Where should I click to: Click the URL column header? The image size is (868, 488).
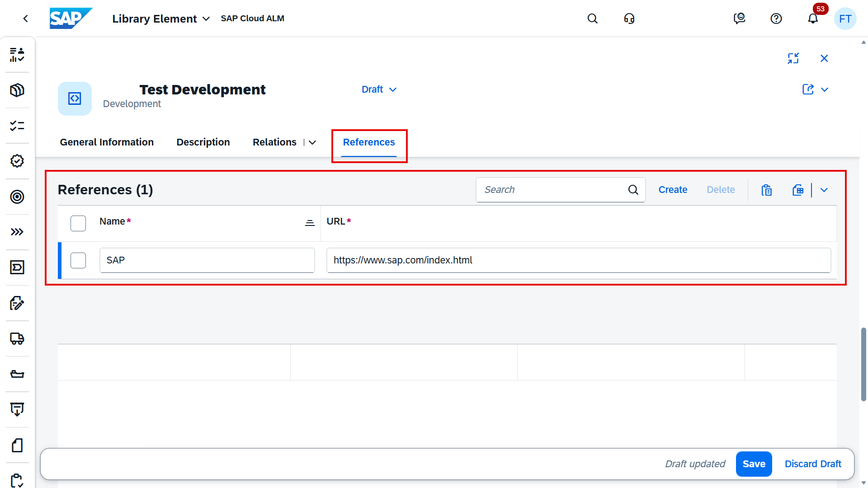coord(336,221)
